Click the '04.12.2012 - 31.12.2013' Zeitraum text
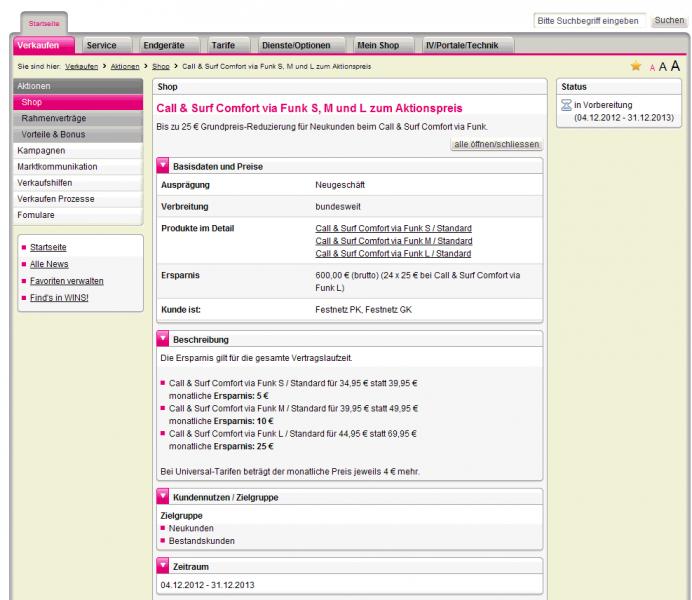 pyautogui.click(x=207, y=585)
